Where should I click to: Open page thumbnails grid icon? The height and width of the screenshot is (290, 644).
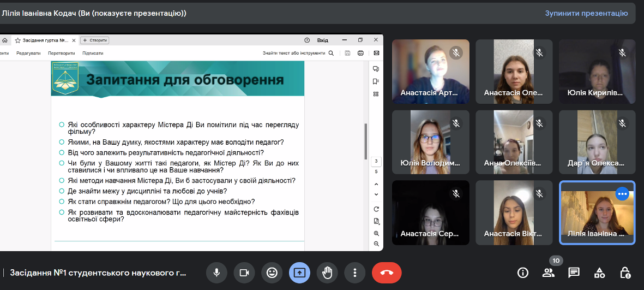[x=376, y=94]
